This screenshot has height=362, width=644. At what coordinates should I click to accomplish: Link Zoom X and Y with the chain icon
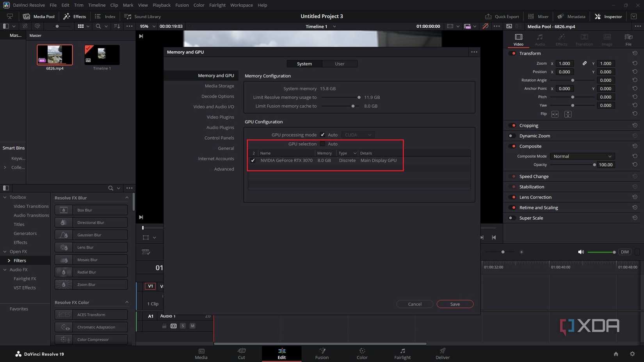(x=585, y=63)
